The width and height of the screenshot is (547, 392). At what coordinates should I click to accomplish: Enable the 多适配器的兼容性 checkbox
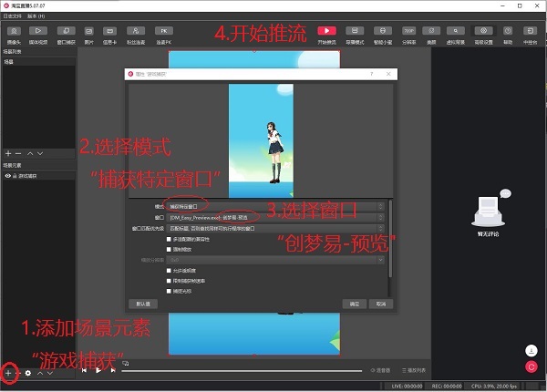tap(168, 239)
